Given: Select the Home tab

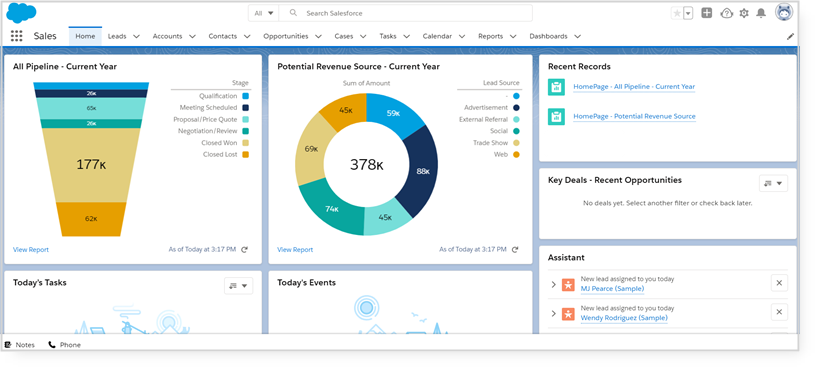Looking at the screenshot, I should tap(85, 36).
